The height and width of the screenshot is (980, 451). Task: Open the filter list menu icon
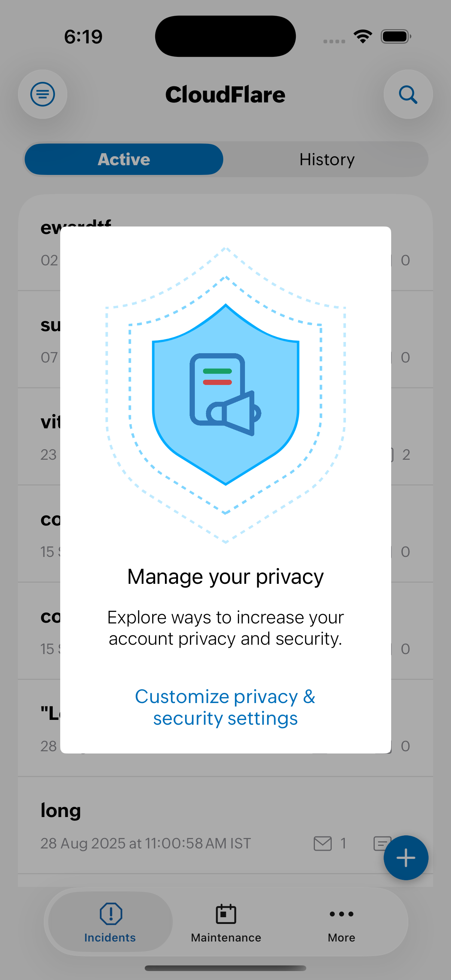[43, 94]
